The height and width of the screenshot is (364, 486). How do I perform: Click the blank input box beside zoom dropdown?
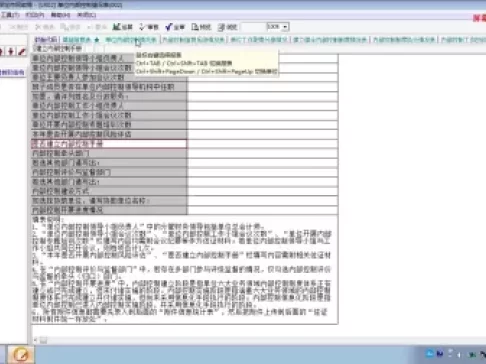tap(253, 27)
